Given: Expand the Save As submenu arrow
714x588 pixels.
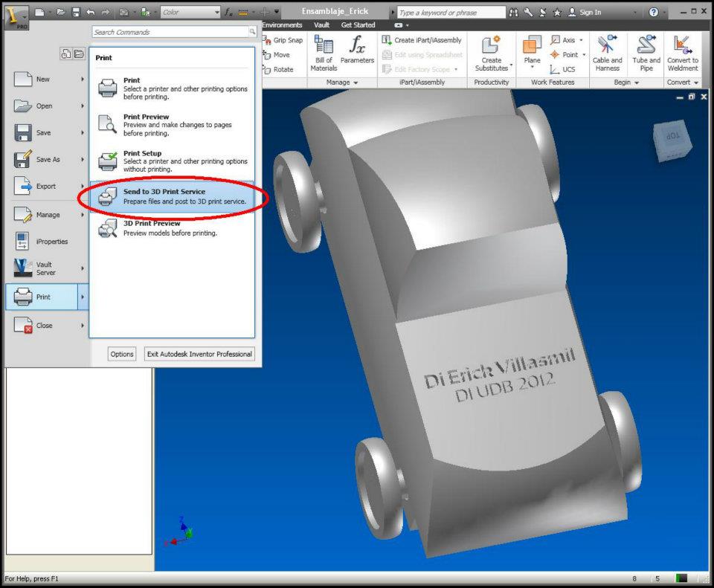Looking at the screenshot, I should tap(83, 159).
